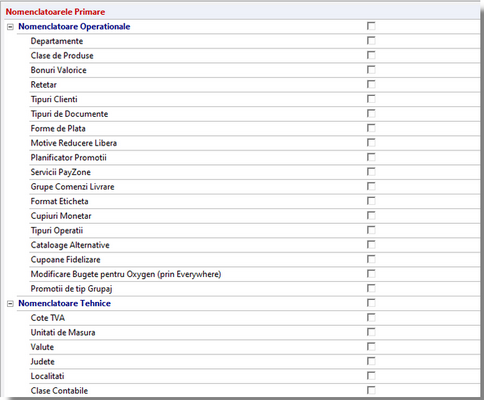
Task: Check the Nomenclatoare Tehnice checkbox
Action: 371,303
